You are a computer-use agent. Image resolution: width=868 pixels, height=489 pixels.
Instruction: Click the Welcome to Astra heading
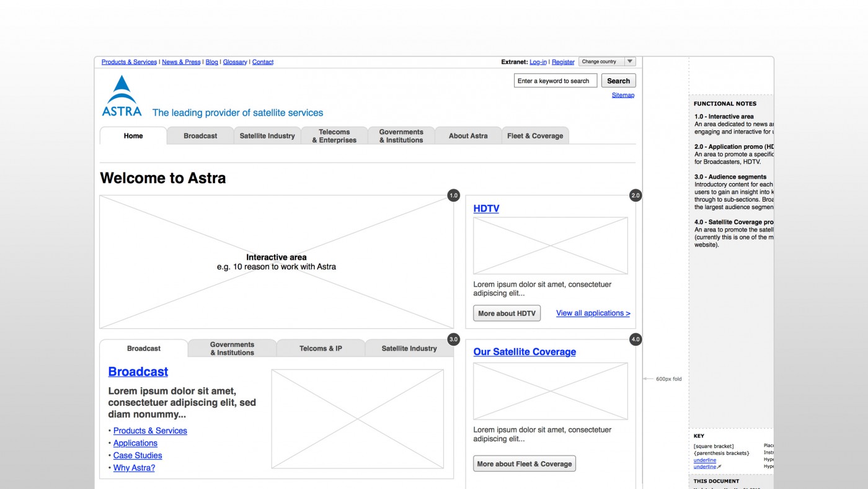point(163,178)
